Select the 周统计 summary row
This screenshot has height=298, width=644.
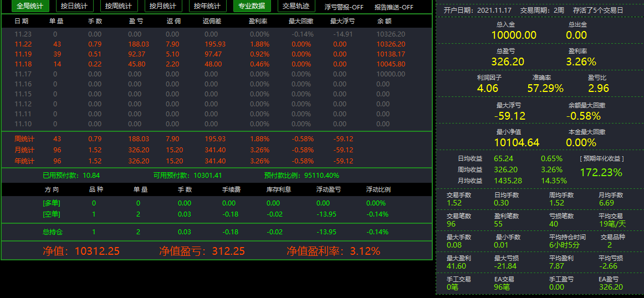point(217,139)
